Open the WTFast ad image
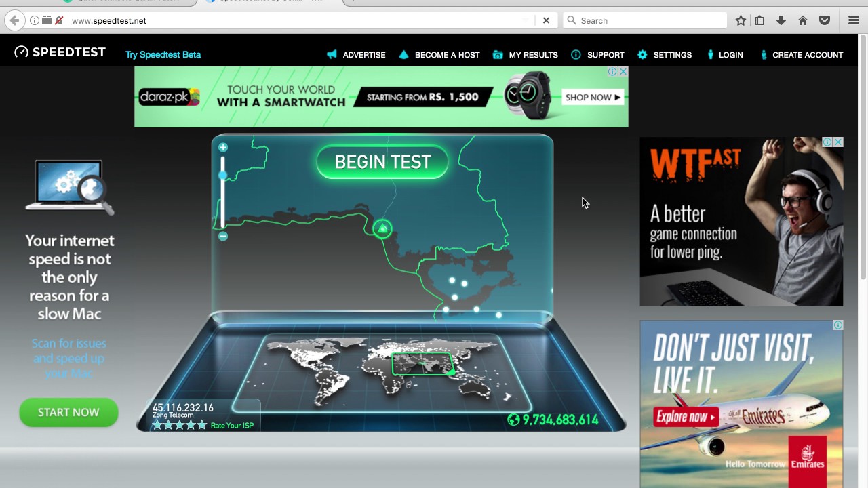The width and height of the screenshot is (868, 488). (741, 222)
